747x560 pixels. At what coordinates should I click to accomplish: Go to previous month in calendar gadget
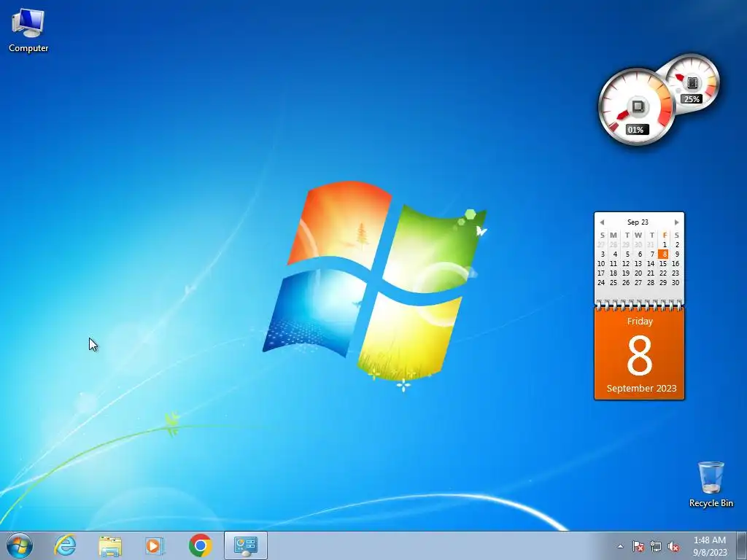602,222
